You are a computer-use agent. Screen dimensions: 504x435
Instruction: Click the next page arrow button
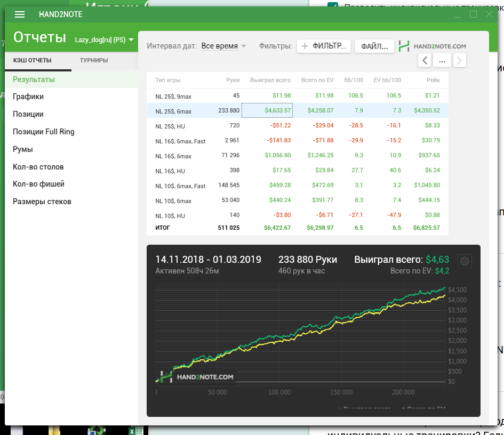pyautogui.click(x=459, y=60)
